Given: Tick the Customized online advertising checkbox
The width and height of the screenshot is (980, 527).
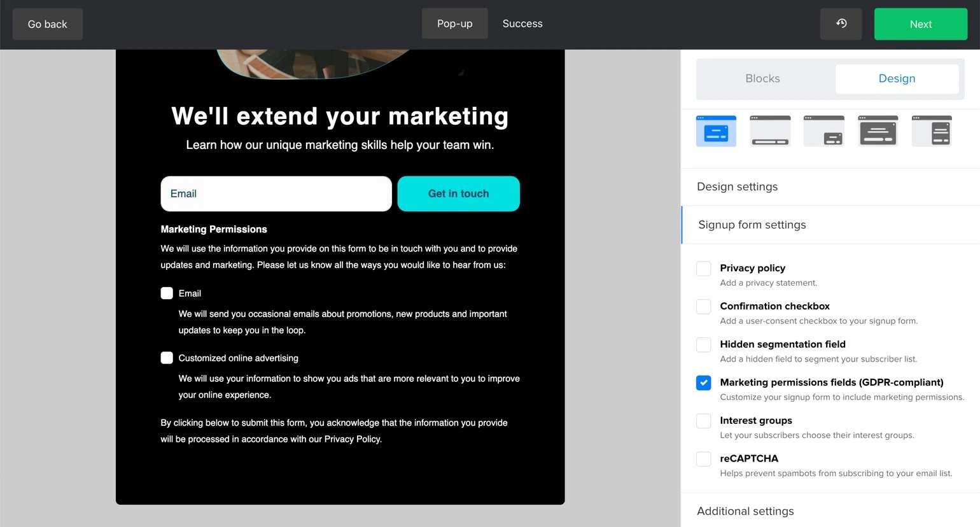Looking at the screenshot, I should point(167,358).
